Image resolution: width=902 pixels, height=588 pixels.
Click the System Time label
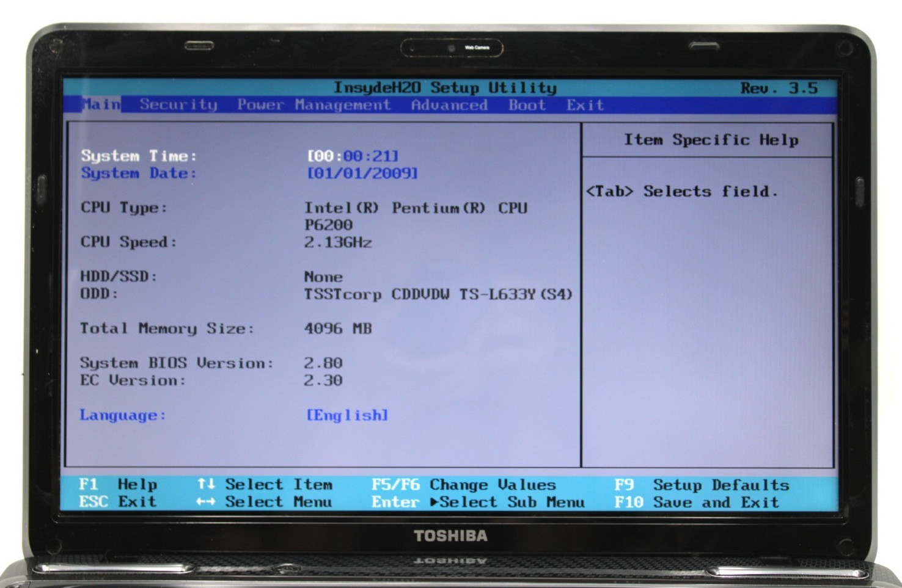tap(139, 156)
